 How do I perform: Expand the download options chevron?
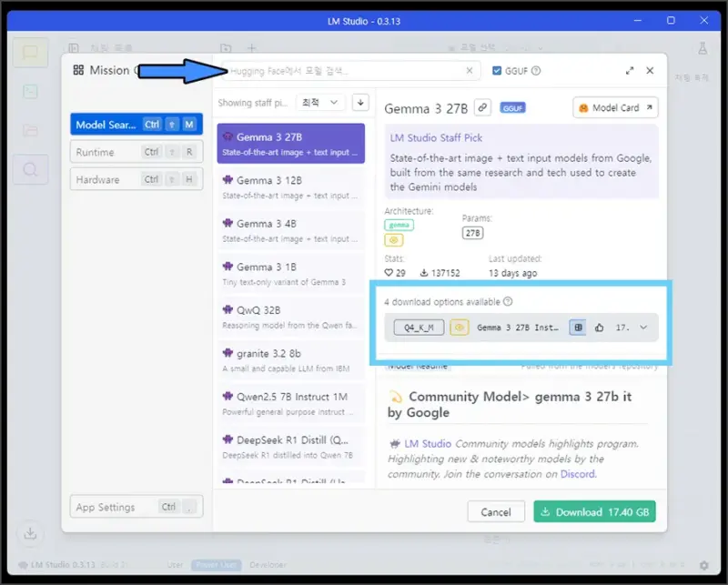(643, 328)
